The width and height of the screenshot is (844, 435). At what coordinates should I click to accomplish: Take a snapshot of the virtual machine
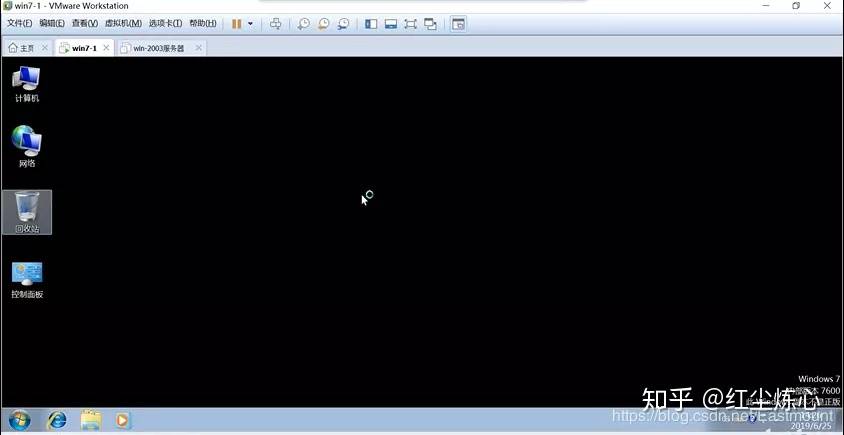pos(304,24)
